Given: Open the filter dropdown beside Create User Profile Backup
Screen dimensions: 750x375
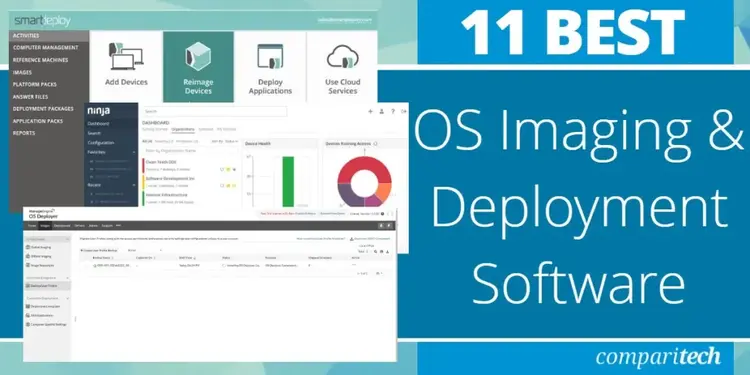Looking at the screenshot, I should coord(145,250).
